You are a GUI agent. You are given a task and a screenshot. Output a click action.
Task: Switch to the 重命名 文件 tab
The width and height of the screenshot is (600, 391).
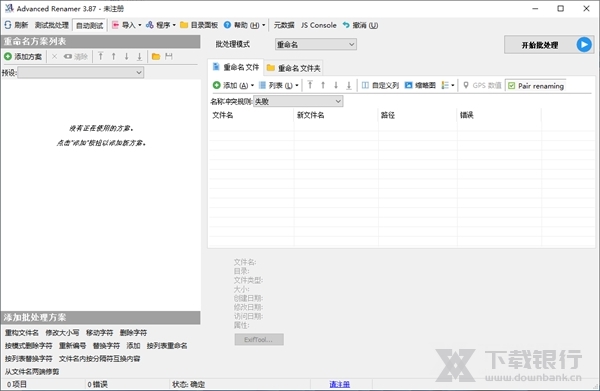coord(236,67)
